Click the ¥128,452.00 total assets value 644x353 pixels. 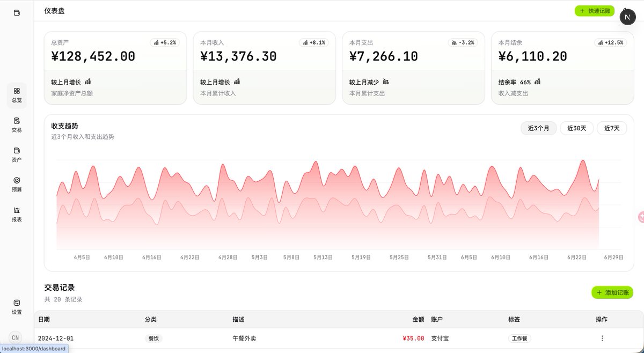93,56
